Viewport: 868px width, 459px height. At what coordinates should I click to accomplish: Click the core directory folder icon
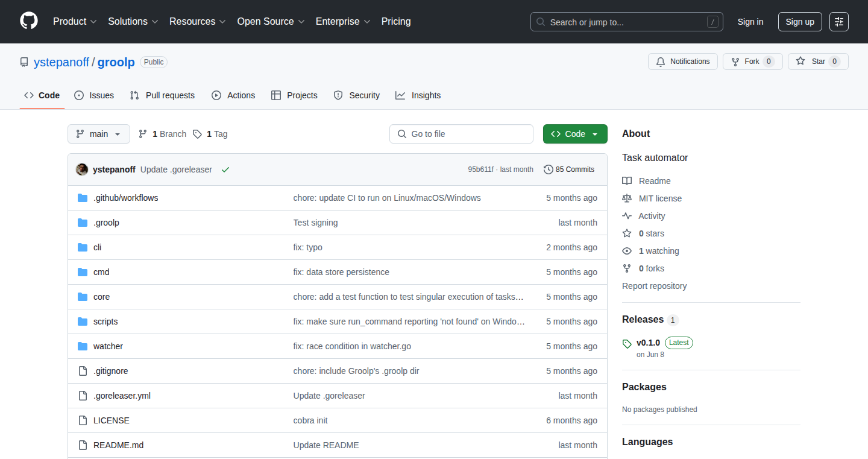pyautogui.click(x=83, y=297)
